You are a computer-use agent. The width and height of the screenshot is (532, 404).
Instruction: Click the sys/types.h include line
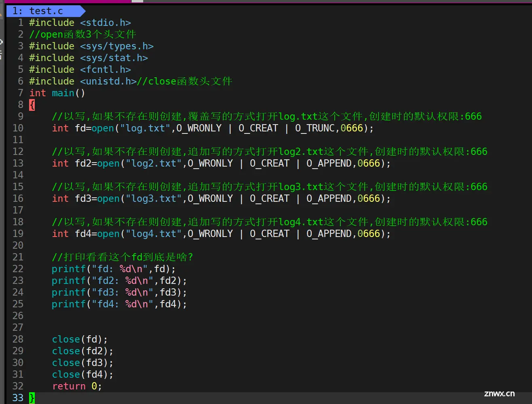(x=91, y=46)
